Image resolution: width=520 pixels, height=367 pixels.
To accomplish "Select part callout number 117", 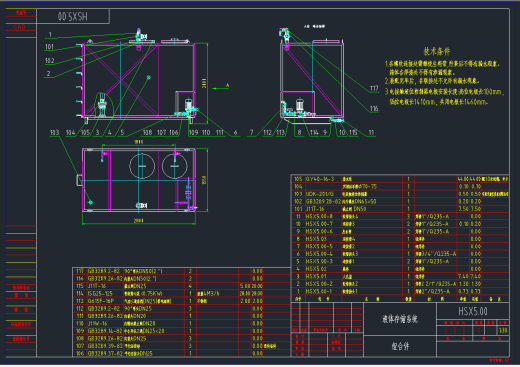I will tap(374, 88).
